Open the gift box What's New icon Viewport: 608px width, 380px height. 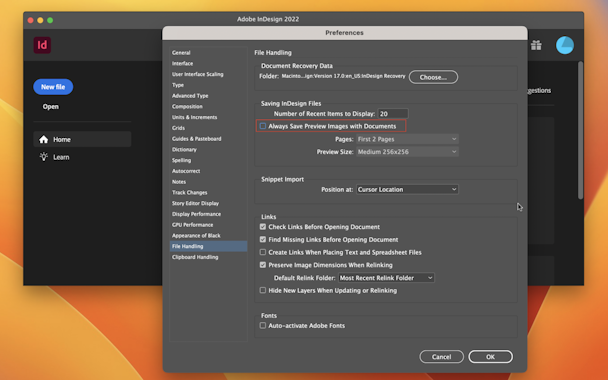pyautogui.click(x=536, y=45)
